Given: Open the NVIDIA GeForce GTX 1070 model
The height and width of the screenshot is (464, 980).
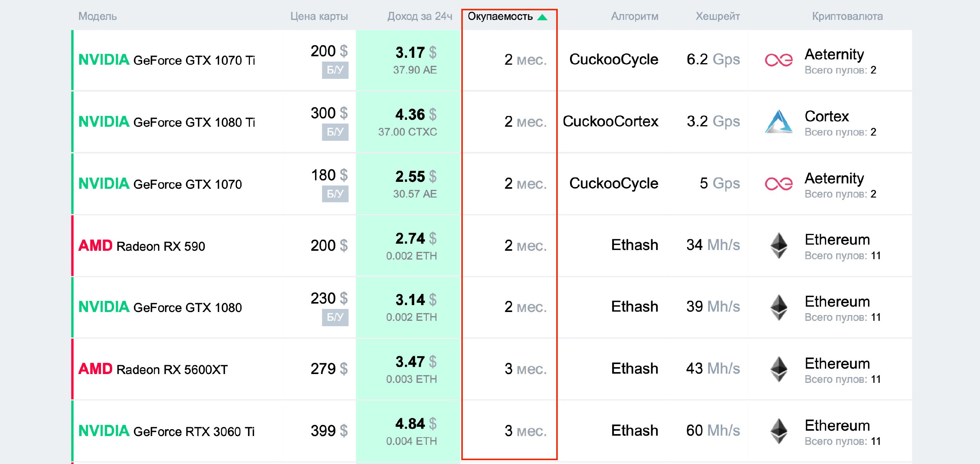Looking at the screenshot, I should point(160,184).
